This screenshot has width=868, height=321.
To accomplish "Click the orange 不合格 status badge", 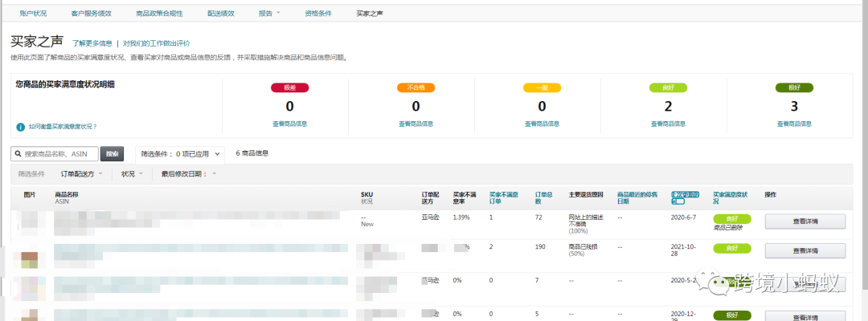I will click(x=416, y=87).
